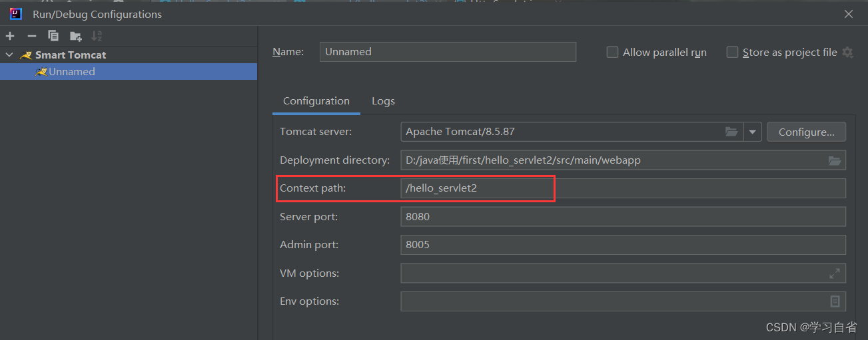The image size is (868, 340).
Task: Remove the selected configuration with minus icon
Action: [31, 36]
